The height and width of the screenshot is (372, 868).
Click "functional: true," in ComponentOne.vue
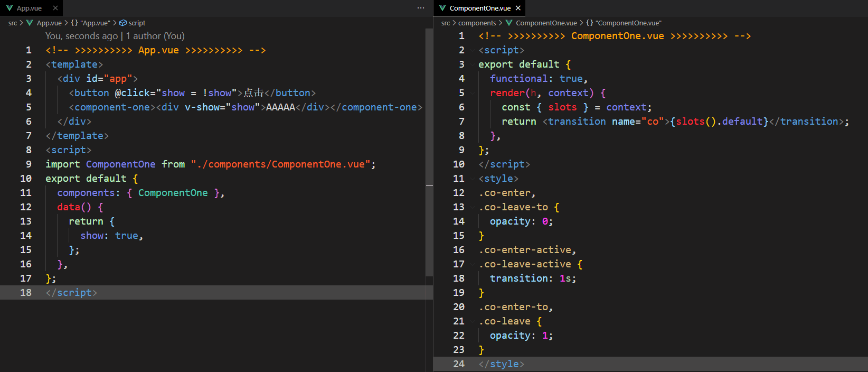539,79
